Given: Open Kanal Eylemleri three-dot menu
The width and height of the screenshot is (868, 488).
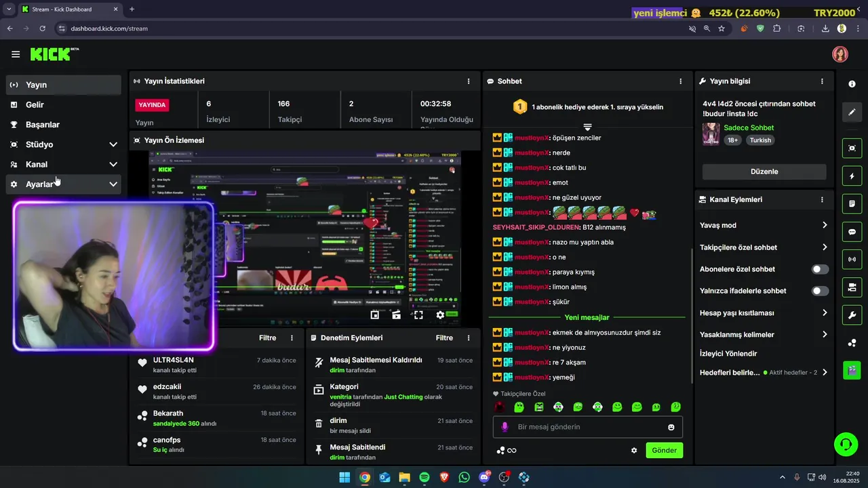Looking at the screenshot, I should [822, 200].
